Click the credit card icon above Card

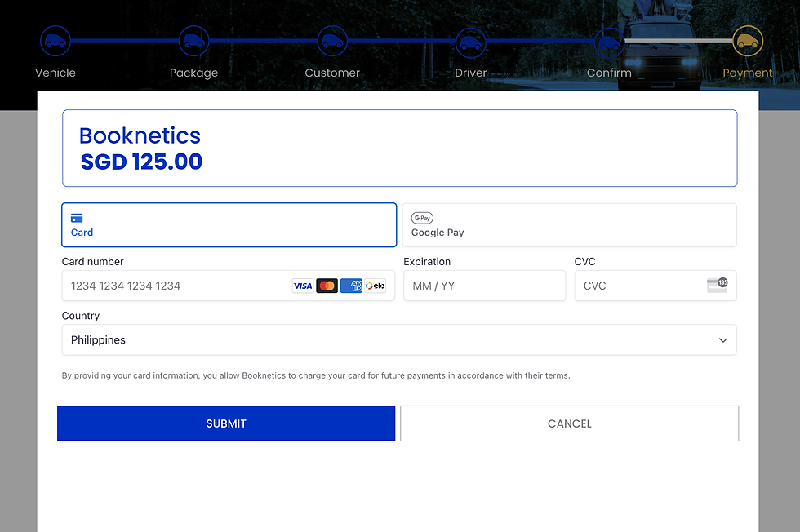tap(77, 219)
